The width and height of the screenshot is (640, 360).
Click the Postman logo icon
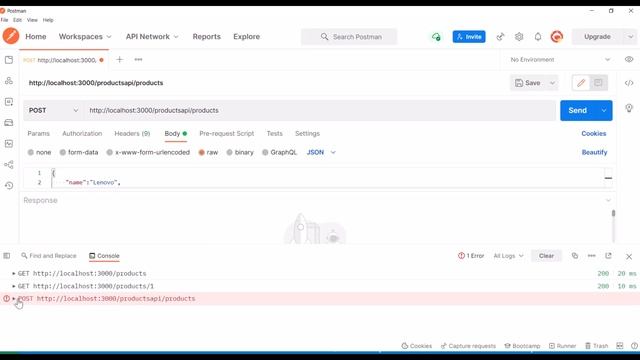tap(11, 36)
